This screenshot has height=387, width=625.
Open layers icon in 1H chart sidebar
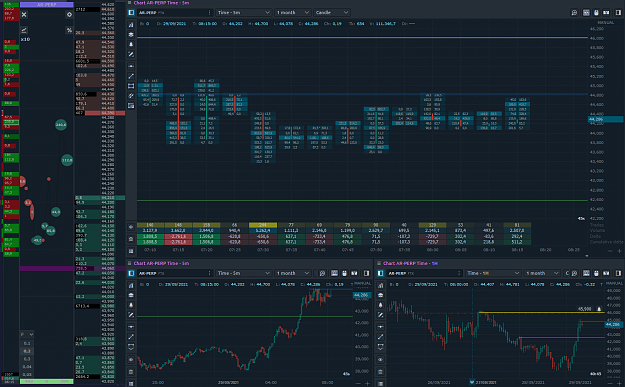coord(381,295)
